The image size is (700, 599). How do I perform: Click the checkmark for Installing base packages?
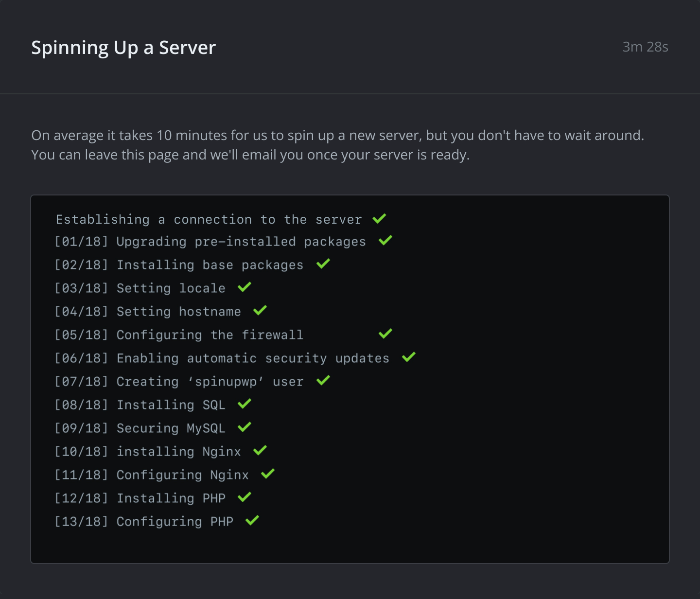tap(323, 264)
